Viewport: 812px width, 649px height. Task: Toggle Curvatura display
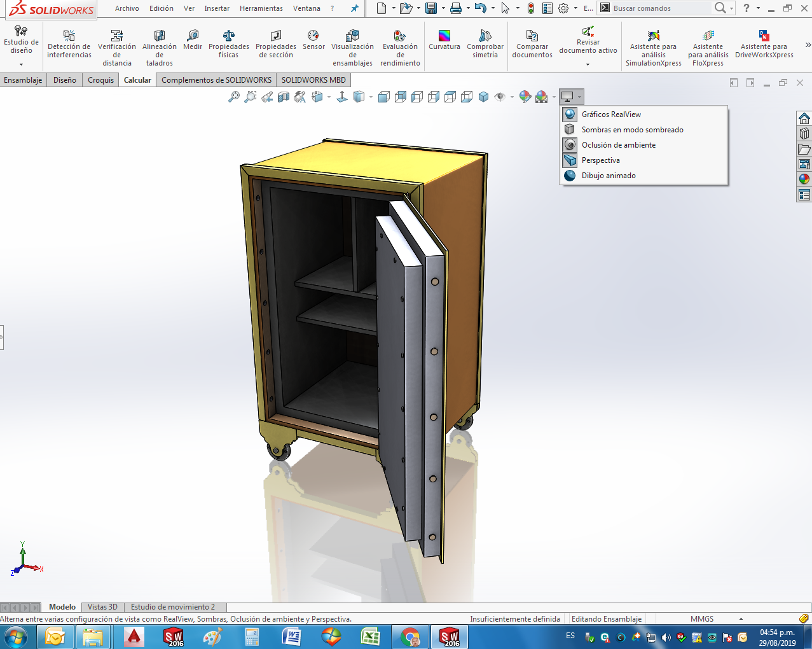[x=444, y=39]
